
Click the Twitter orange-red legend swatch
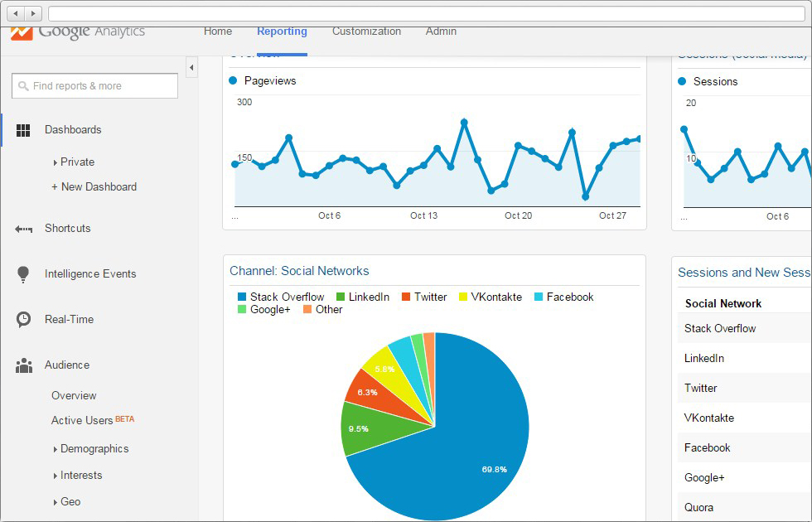(406, 297)
